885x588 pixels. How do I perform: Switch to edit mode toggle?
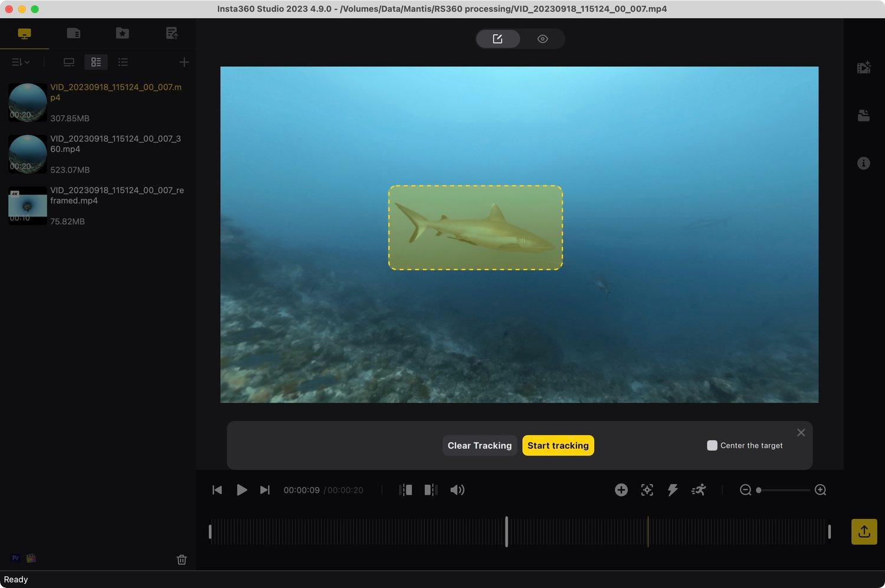point(497,39)
